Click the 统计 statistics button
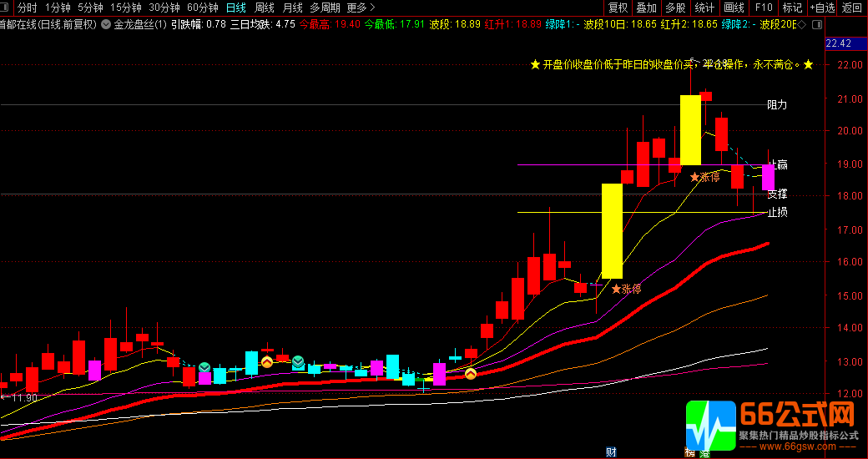Image resolution: width=868 pixels, height=459 pixels. pos(704,8)
